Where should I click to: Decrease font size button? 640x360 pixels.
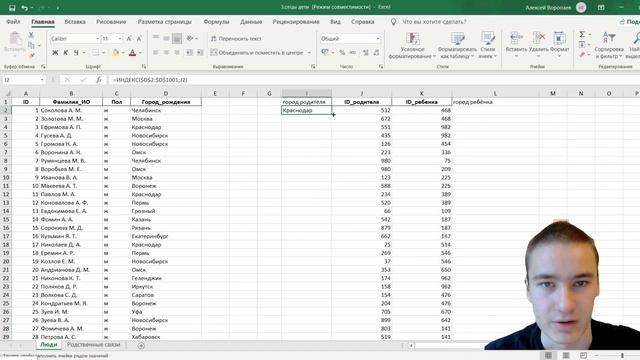[x=139, y=38]
